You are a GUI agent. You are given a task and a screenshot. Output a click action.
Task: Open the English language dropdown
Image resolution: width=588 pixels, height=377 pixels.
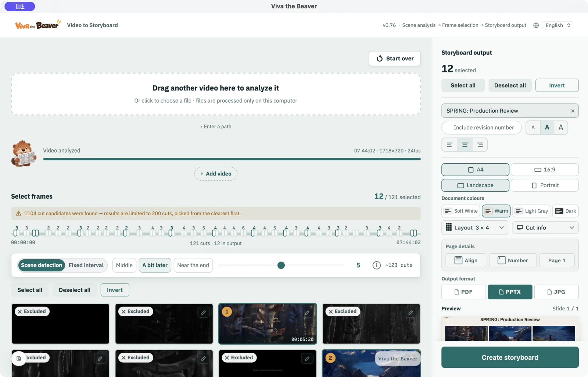coord(558,25)
